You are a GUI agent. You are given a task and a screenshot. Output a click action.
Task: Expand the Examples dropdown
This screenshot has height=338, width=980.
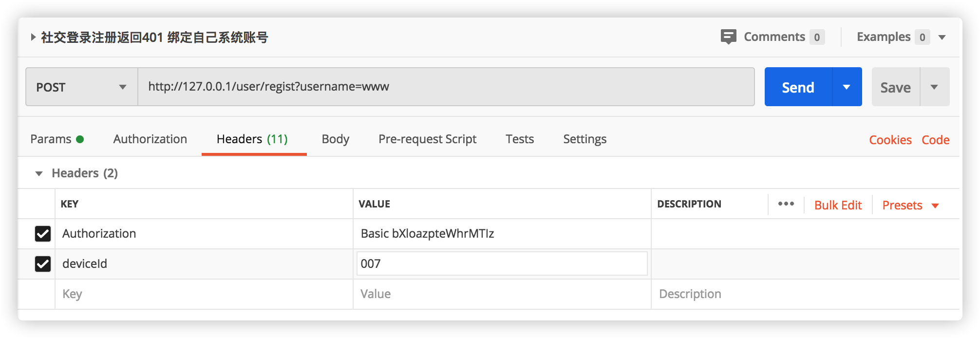point(942,38)
